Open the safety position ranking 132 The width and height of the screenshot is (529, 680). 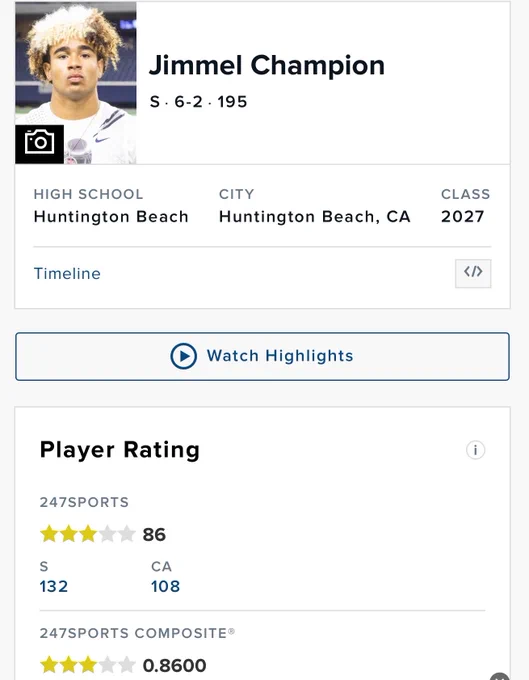pos(54,586)
